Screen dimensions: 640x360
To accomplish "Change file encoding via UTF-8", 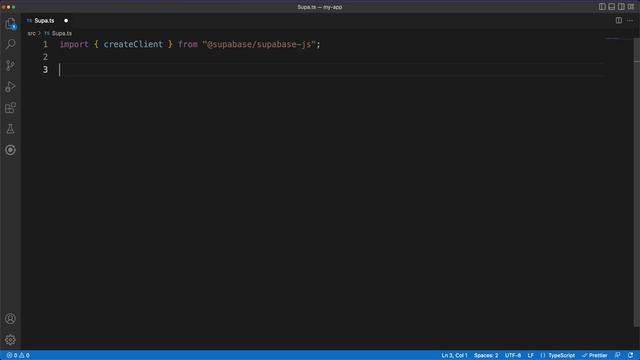I will click(x=513, y=356).
